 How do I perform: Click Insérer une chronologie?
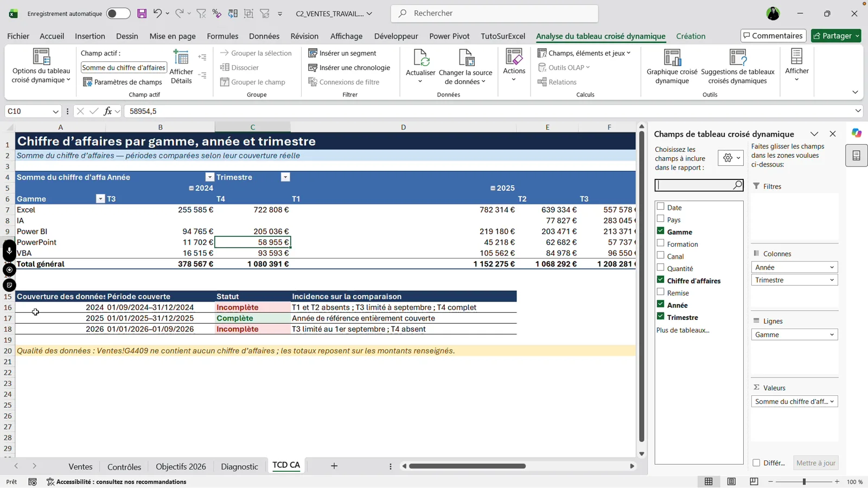tap(349, 68)
